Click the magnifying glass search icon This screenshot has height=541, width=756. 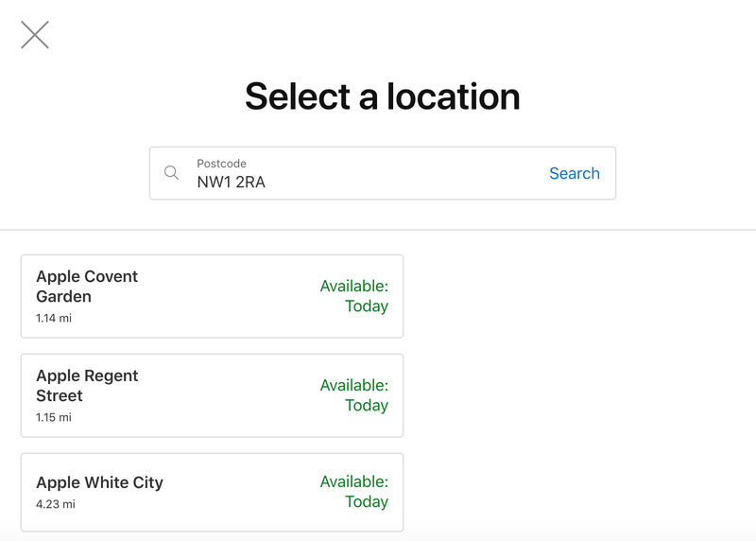coord(171,173)
